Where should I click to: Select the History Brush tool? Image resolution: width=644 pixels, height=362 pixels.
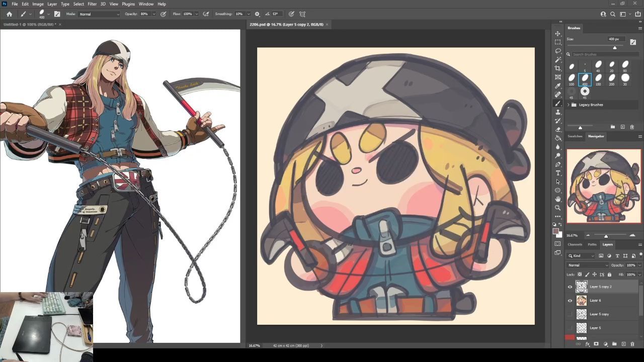[x=557, y=121]
